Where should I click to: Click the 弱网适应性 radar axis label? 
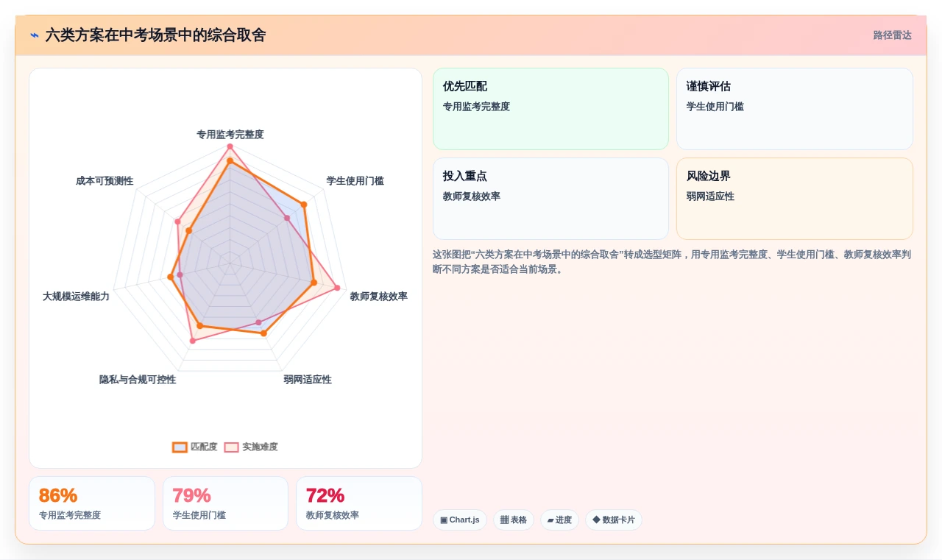coord(308,379)
